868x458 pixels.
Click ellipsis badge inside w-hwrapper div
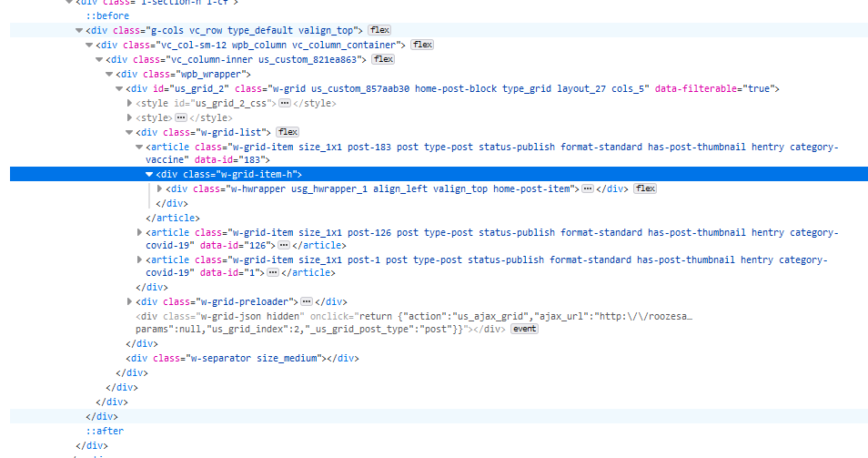click(x=588, y=188)
